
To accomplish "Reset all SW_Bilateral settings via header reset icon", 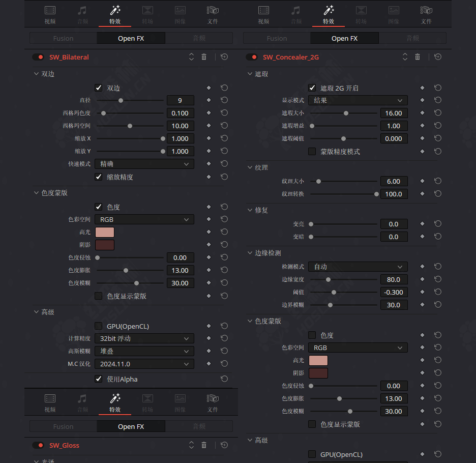I will (x=224, y=57).
